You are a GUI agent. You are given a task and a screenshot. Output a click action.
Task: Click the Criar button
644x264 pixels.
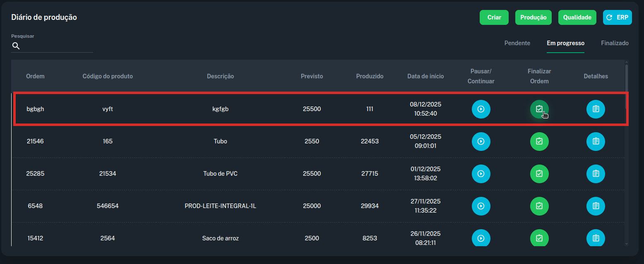coord(494,17)
